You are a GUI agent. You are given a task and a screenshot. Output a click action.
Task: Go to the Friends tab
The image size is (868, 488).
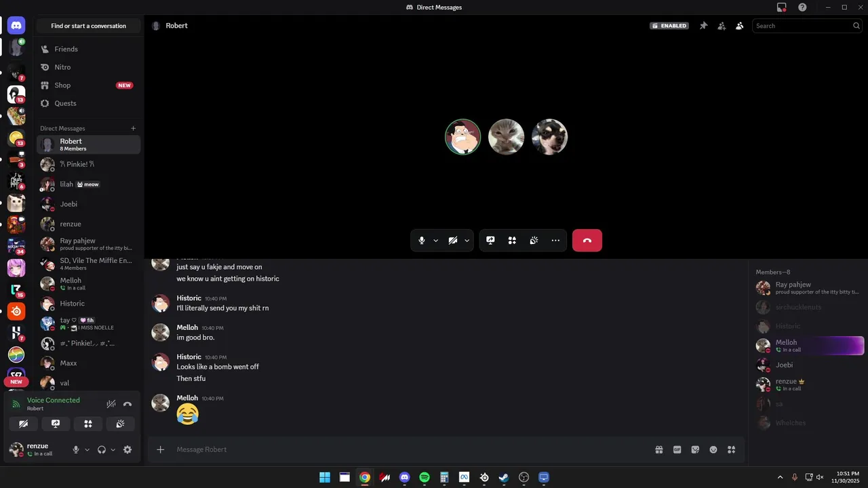point(89,49)
